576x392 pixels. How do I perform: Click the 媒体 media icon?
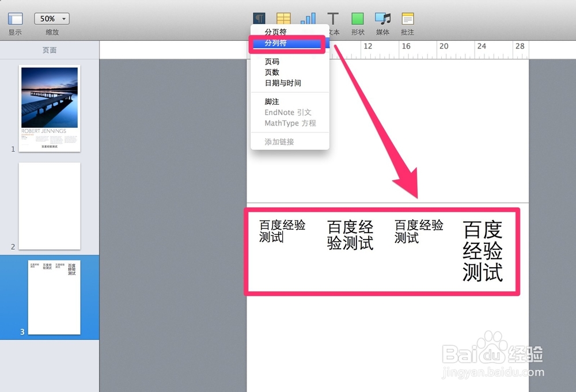pos(383,19)
